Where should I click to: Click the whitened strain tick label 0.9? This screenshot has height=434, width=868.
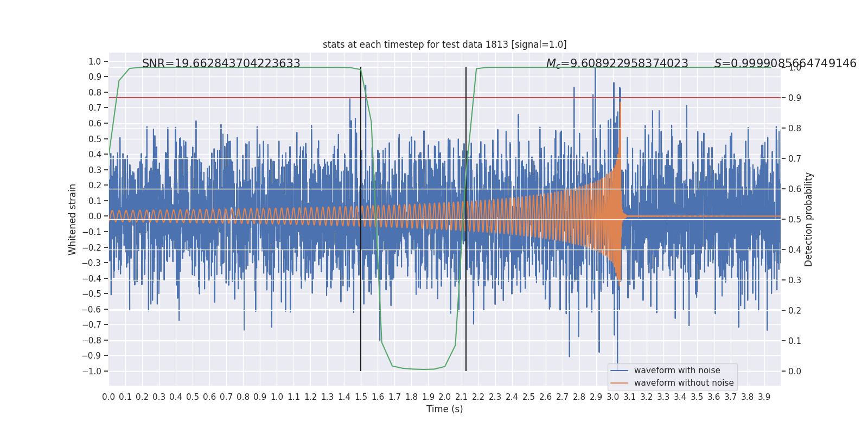[95, 77]
